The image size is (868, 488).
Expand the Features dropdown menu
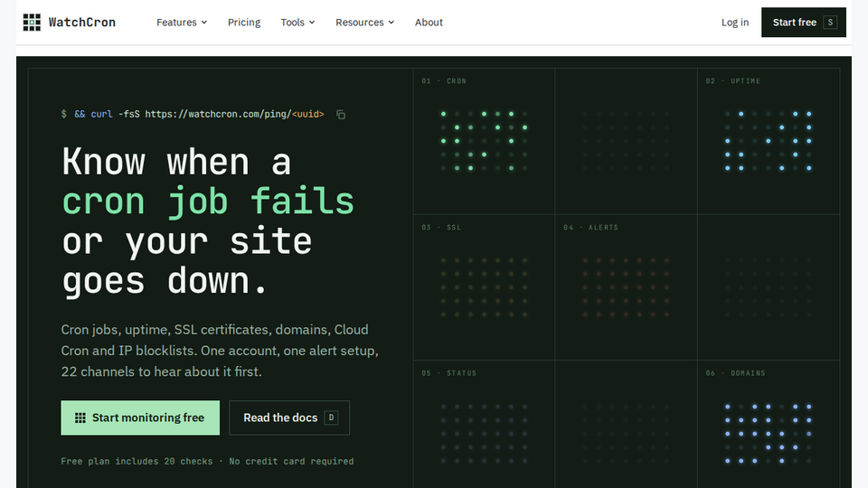[x=182, y=22]
